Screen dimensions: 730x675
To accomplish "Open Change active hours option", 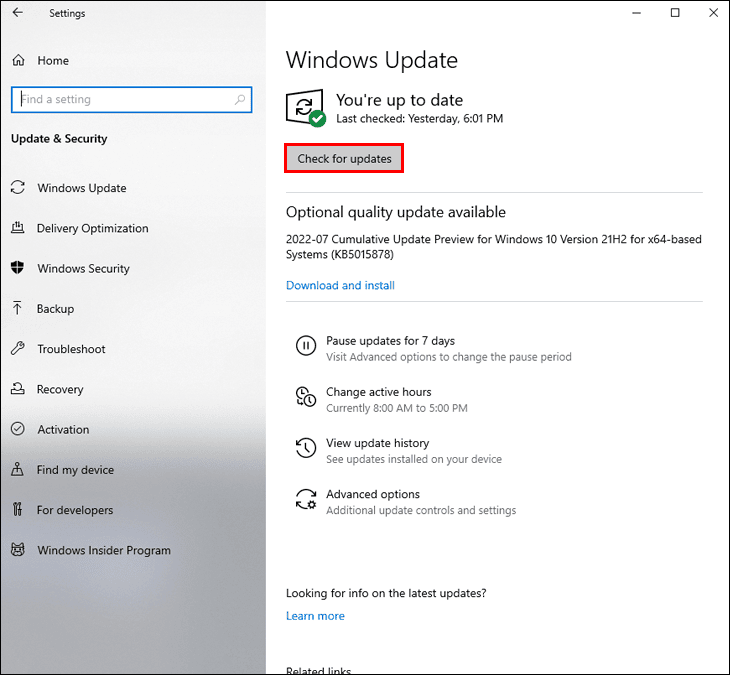I will pyautogui.click(x=378, y=392).
